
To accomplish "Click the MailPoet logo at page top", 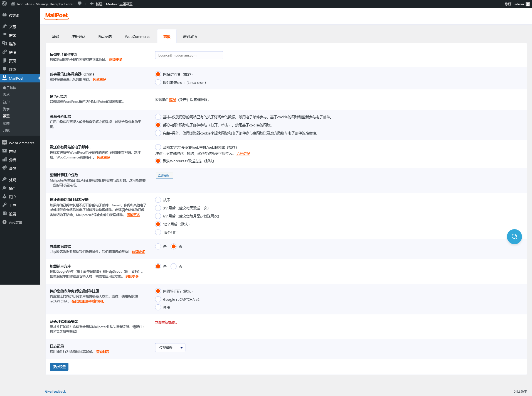I will 56,16.
